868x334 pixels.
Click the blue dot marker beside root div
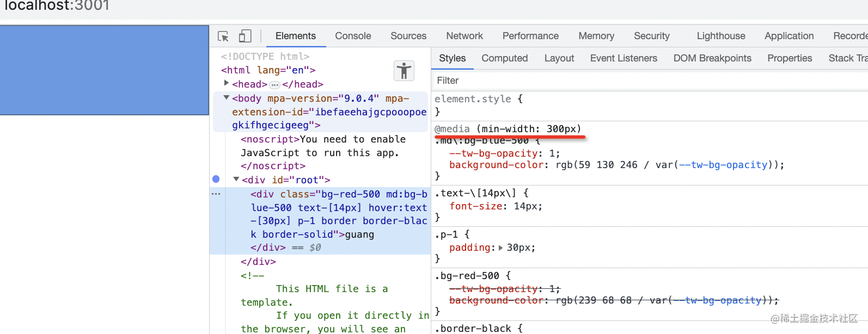coord(216,179)
